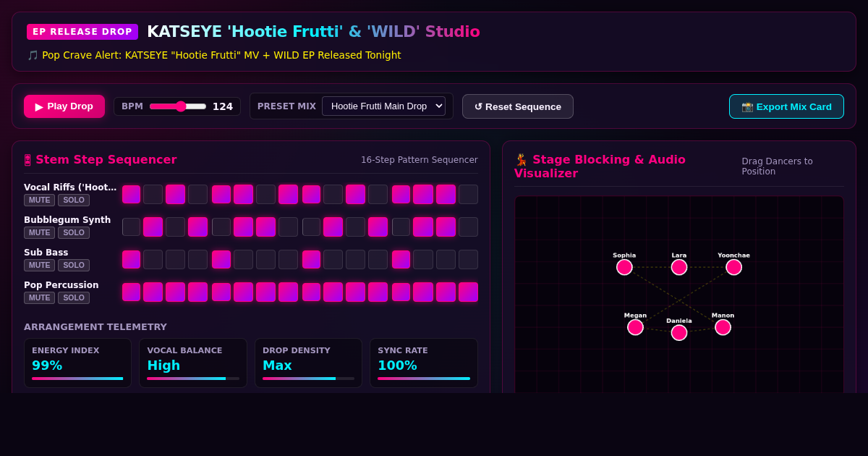Select the Sophia dancer marker
Viewport: 868px width, 456px height.
624,267
